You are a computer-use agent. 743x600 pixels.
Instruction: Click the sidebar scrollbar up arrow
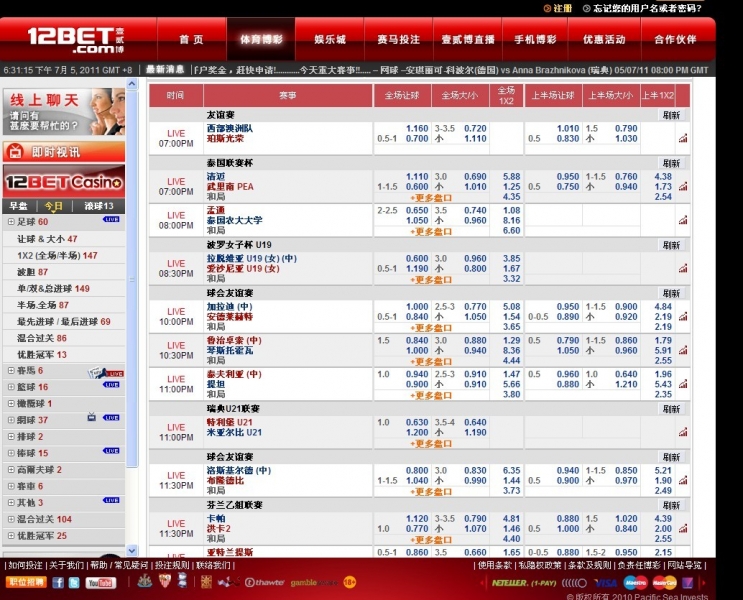point(132,84)
